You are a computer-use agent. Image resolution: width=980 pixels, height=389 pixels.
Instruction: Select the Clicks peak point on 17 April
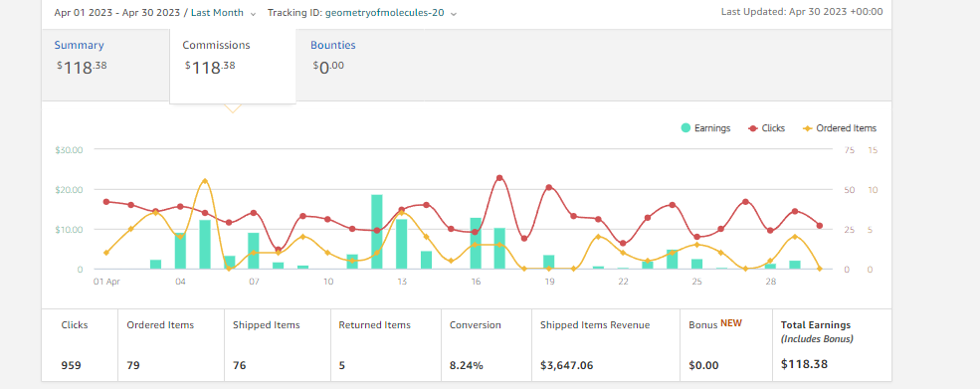point(499,178)
